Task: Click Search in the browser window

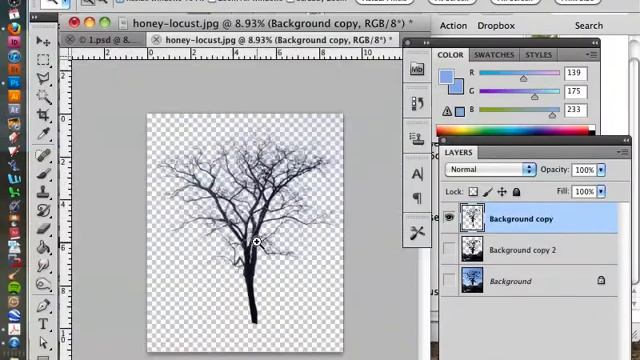Action: pos(589,26)
